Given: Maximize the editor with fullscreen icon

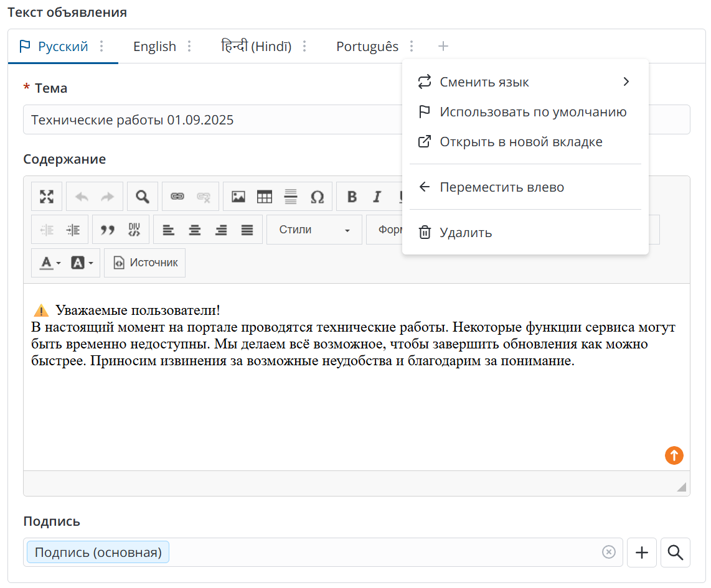Looking at the screenshot, I should 47,197.
